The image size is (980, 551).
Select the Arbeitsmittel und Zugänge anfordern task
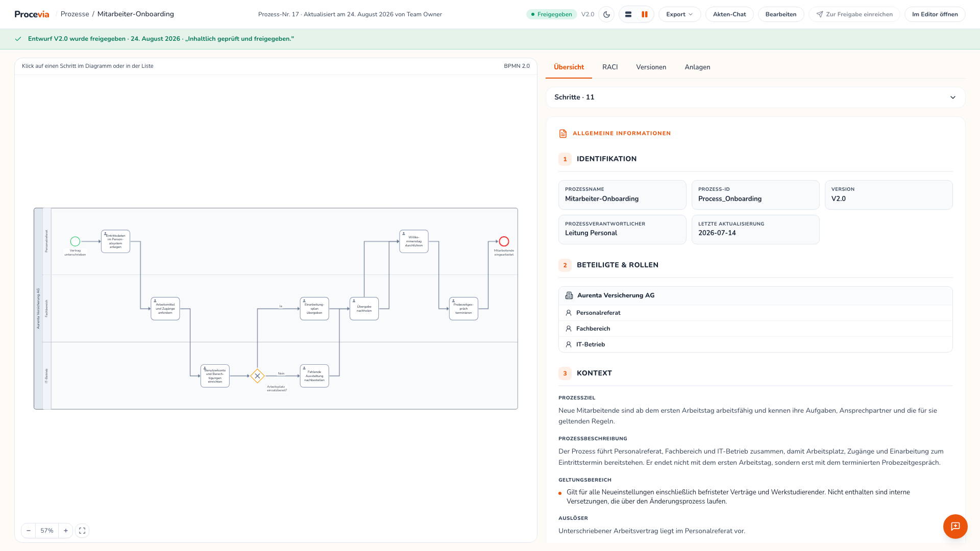(x=165, y=309)
